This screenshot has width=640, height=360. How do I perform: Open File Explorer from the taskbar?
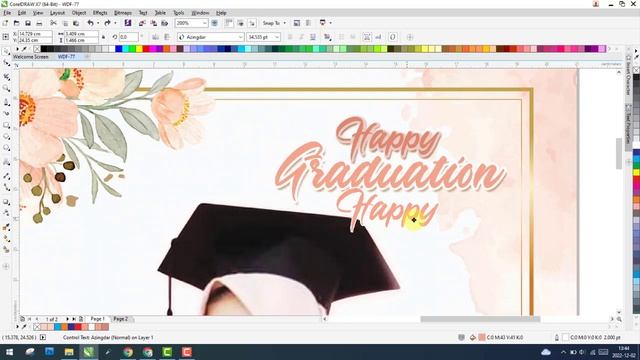click(x=69, y=352)
